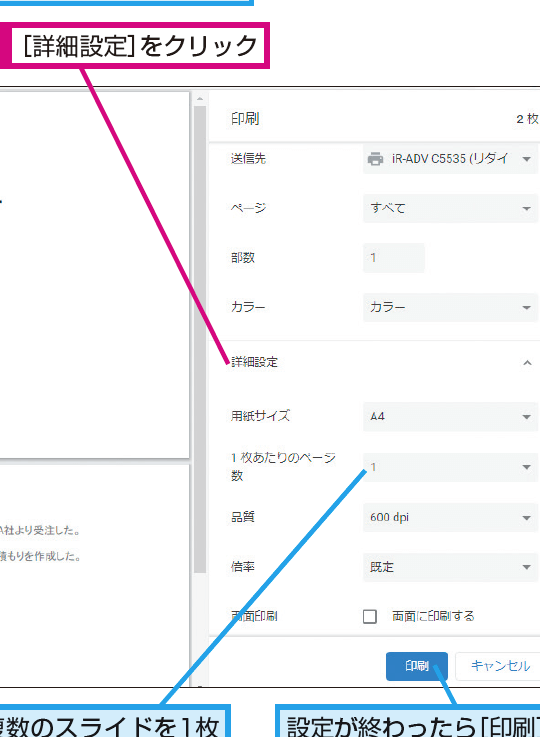Image resolution: width=540 pixels, height=737 pixels.
Task: Open the 1枚あたりのページ数 dropdown
Action: click(x=450, y=467)
